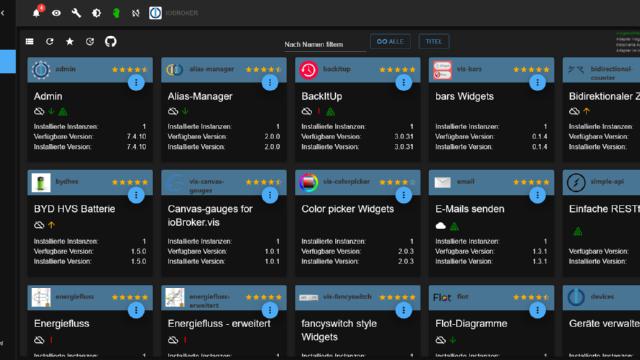Click the update-check circular arrow icon
The height and width of the screenshot is (360, 640).
click(x=90, y=41)
